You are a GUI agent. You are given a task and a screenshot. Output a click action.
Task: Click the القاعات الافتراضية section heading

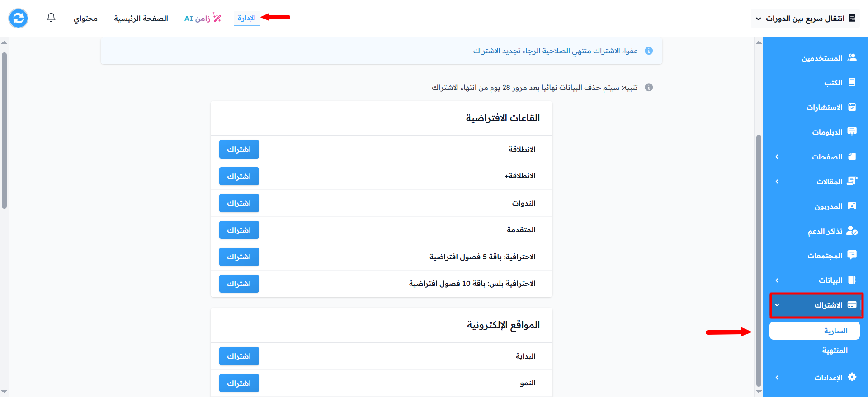[503, 118]
